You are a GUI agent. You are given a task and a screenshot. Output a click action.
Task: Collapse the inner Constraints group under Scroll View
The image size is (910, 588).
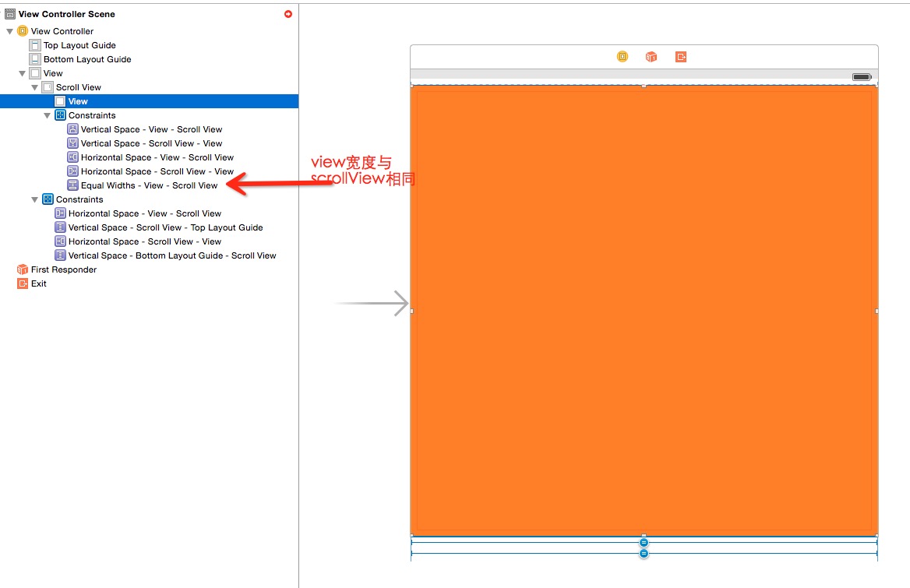(x=48, y=115)
